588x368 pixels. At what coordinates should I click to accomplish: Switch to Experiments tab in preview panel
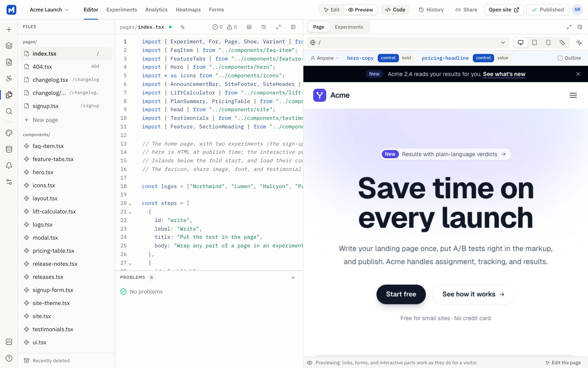click(349, 27)
